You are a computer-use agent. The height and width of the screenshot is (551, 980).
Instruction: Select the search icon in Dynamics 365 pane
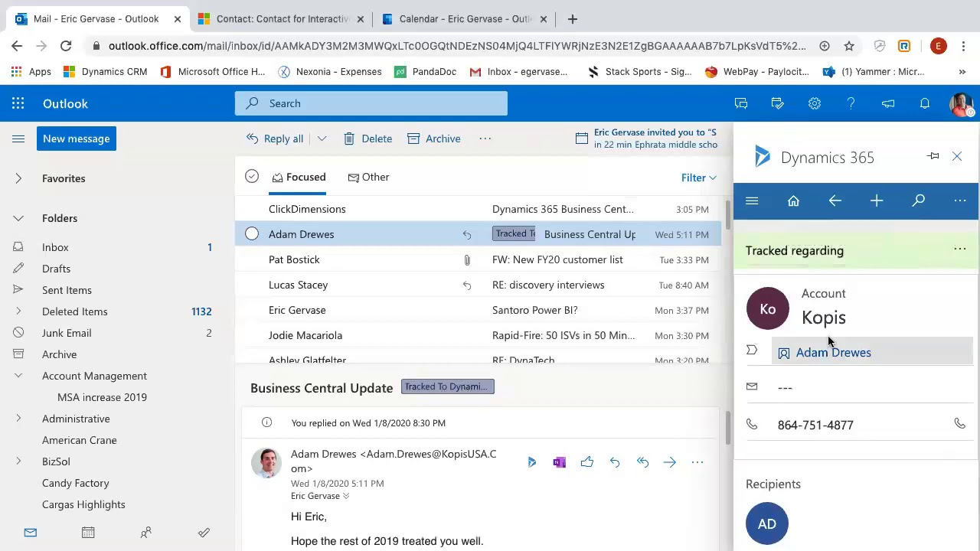[918, 201]
